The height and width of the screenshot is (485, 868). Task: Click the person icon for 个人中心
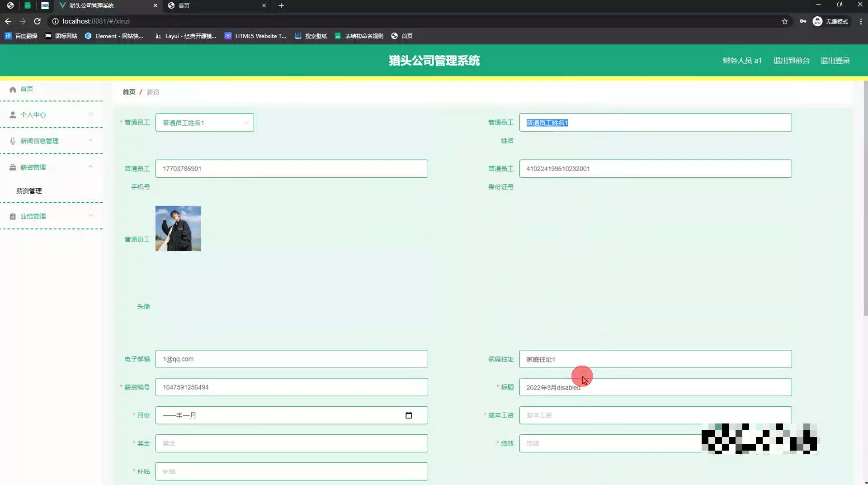[x=13, y=115]
